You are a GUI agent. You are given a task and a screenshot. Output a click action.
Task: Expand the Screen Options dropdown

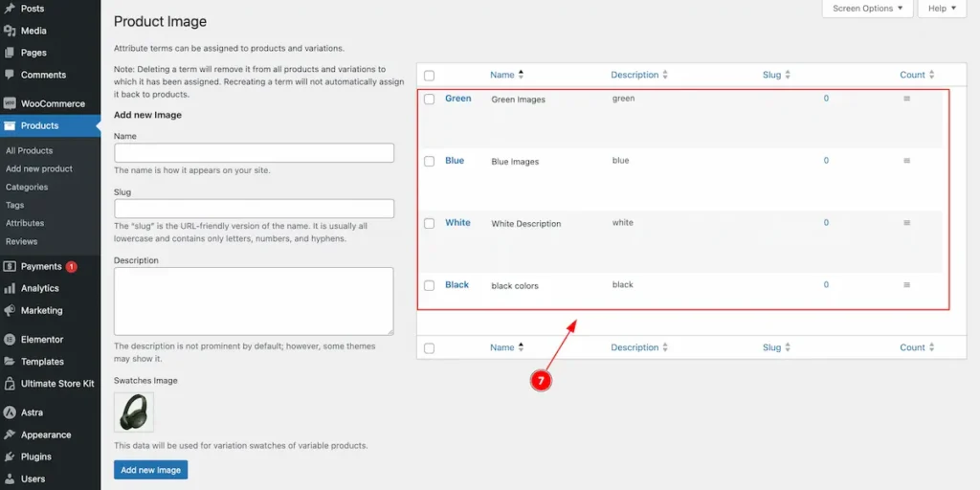(x=867, y=9)
